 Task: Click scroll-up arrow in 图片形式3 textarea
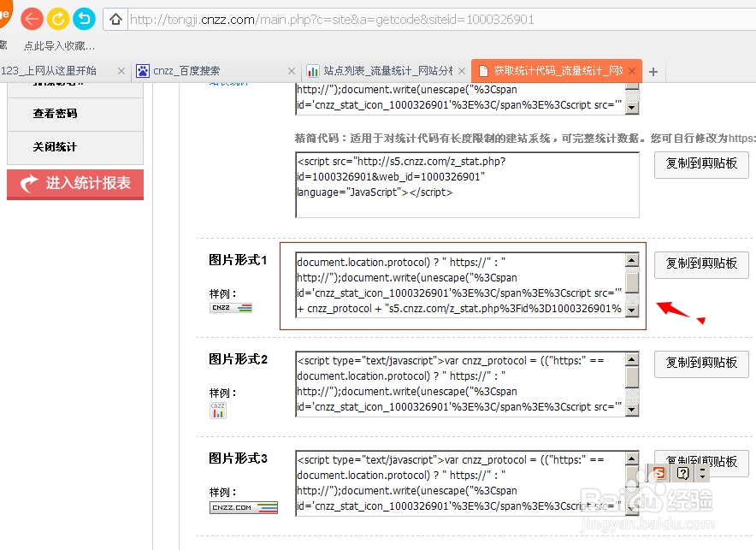click(x=632, y=458)
